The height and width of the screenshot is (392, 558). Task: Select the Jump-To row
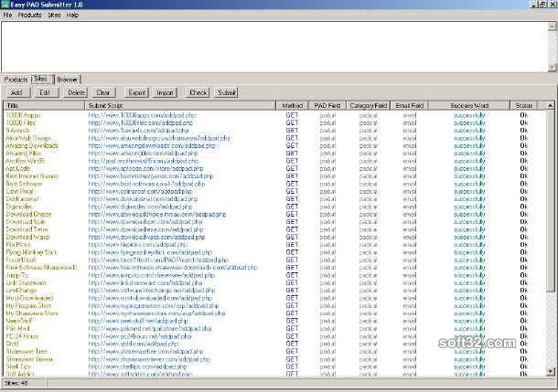pos(274,275)
